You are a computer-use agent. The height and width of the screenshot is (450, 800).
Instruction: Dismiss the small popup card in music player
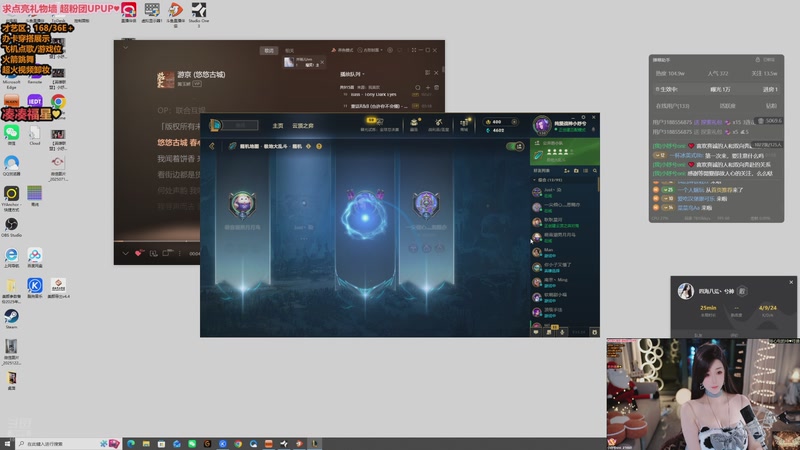tap(322, 62)
